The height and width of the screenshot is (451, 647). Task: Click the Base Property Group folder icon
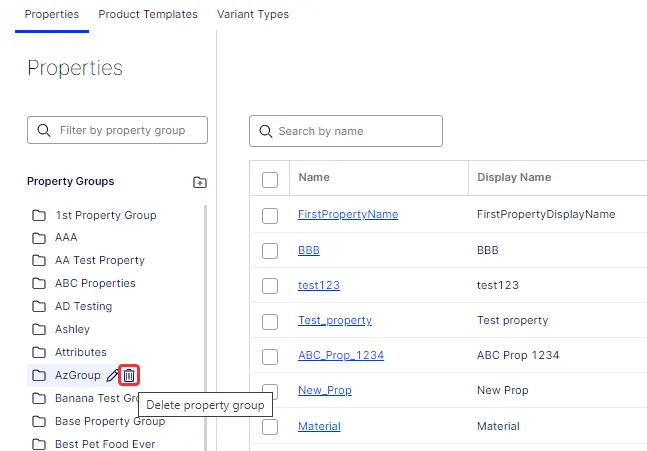click(x=39, y=421)
